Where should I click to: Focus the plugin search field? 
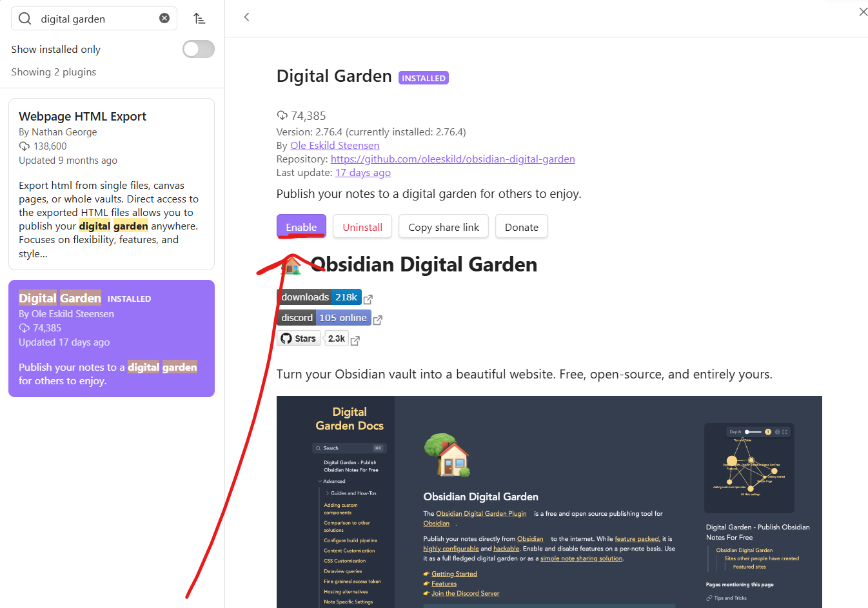pyautogui.click(x=94, y=19)
